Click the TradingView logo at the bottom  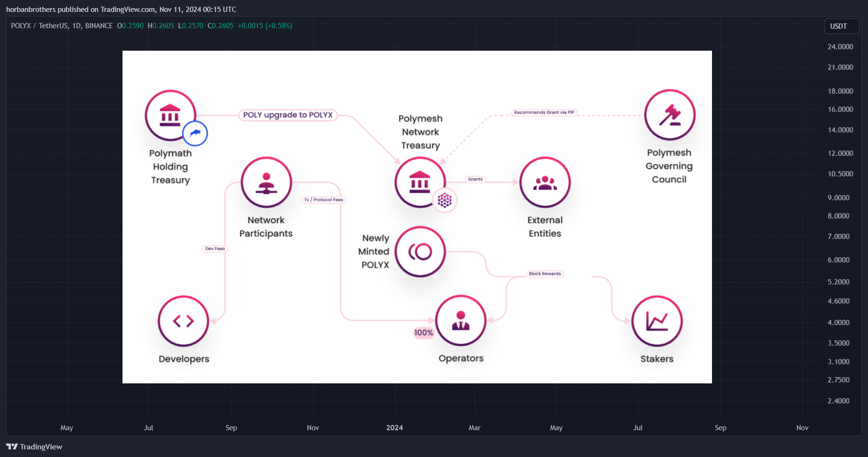(34, 446)
